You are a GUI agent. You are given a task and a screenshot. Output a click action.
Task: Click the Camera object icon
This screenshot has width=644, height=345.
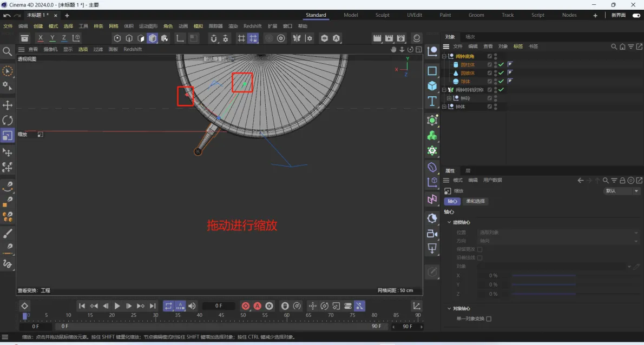point(432,234)
